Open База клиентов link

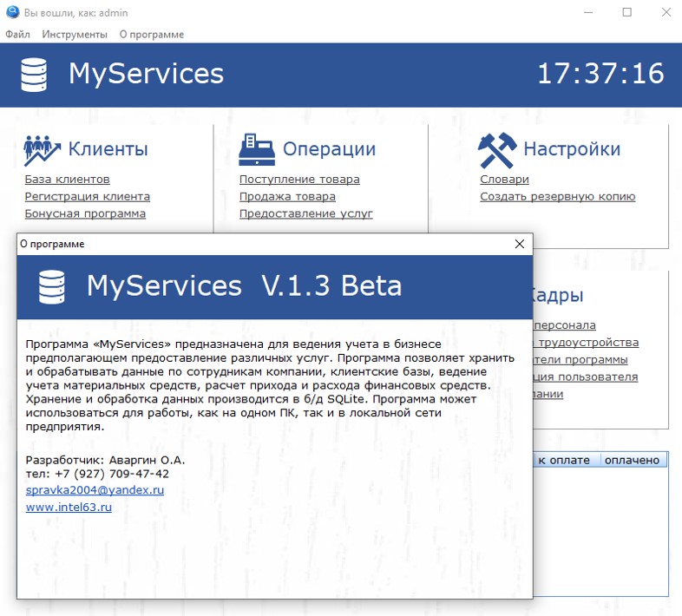coord(67,180)
